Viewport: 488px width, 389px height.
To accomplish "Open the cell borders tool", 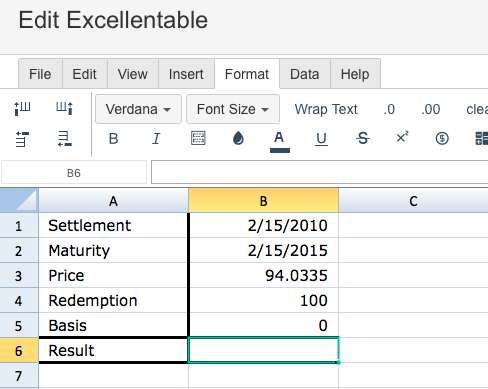I will coord(198,138).
